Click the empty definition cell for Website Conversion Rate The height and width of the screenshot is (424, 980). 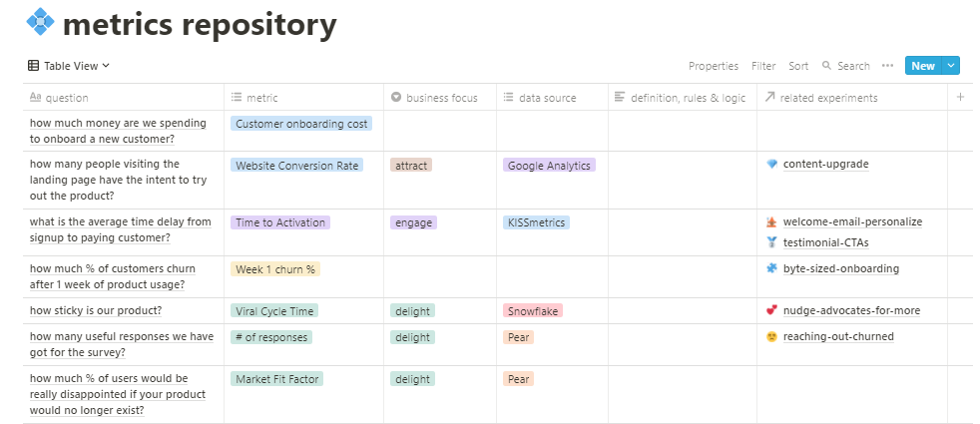pos(682,180)
